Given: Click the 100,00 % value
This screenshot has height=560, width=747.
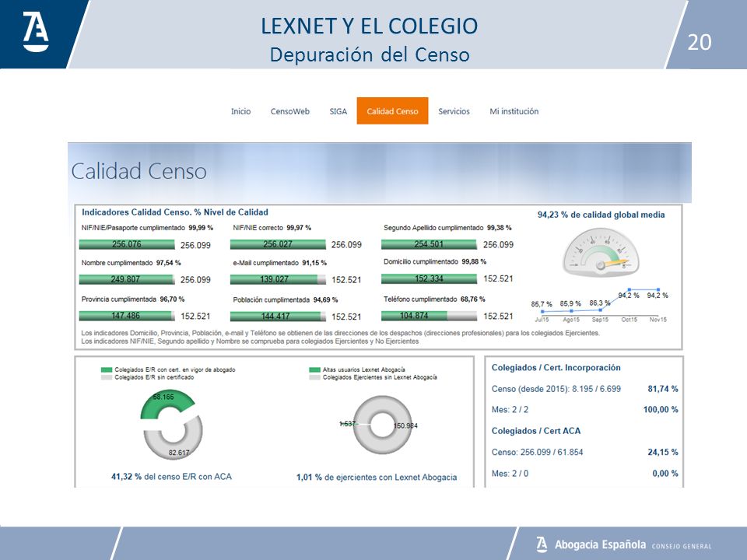Looking at the screenshot, I should 661,410.
